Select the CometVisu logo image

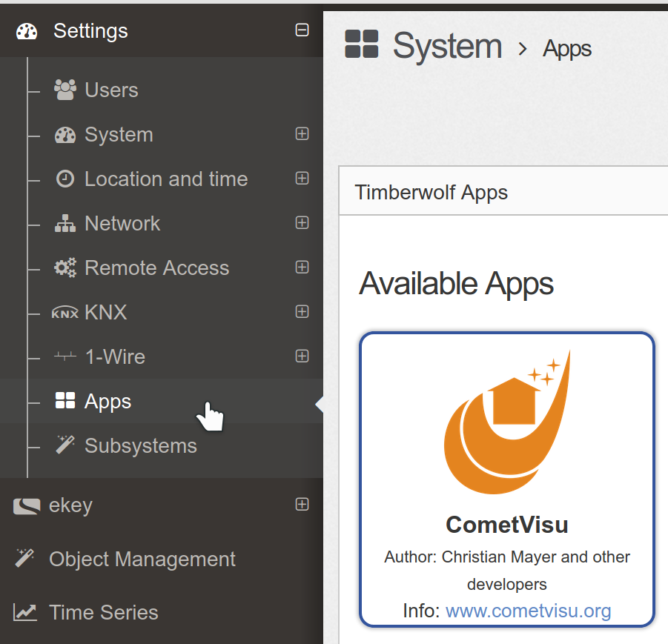point(507,422)
